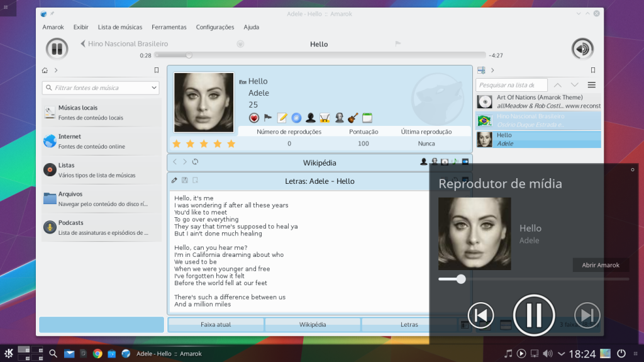644x362 pixels.
Task: Click the bookmark icon in media sources panel
Action: point(157,71)
